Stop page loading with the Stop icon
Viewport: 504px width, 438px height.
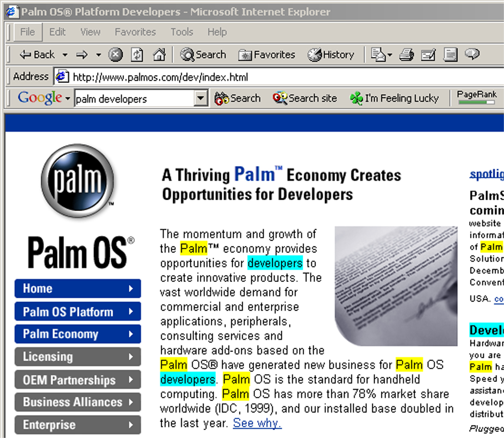[116, 55]
